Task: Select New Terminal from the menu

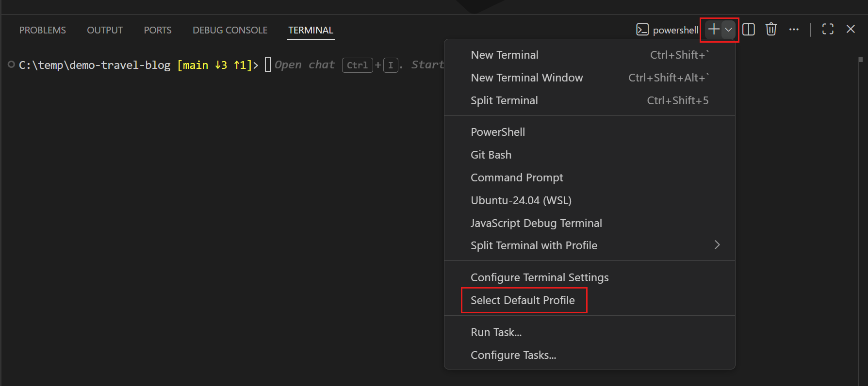Action: (505, 55)
